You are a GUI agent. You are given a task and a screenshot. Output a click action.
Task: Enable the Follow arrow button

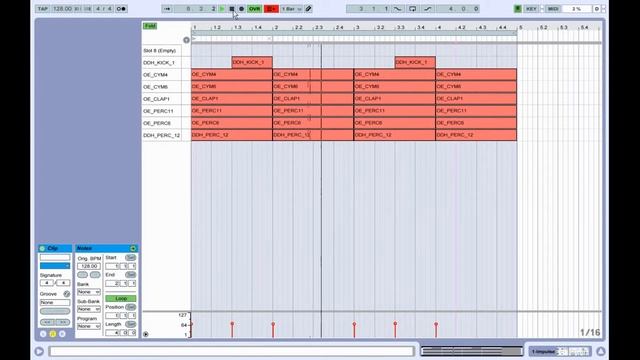pyautogui.click(x=167, y=9)
